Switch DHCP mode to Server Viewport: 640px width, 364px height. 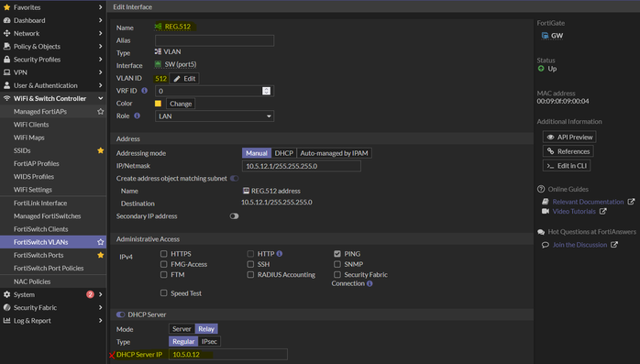[x=182, y=329]
